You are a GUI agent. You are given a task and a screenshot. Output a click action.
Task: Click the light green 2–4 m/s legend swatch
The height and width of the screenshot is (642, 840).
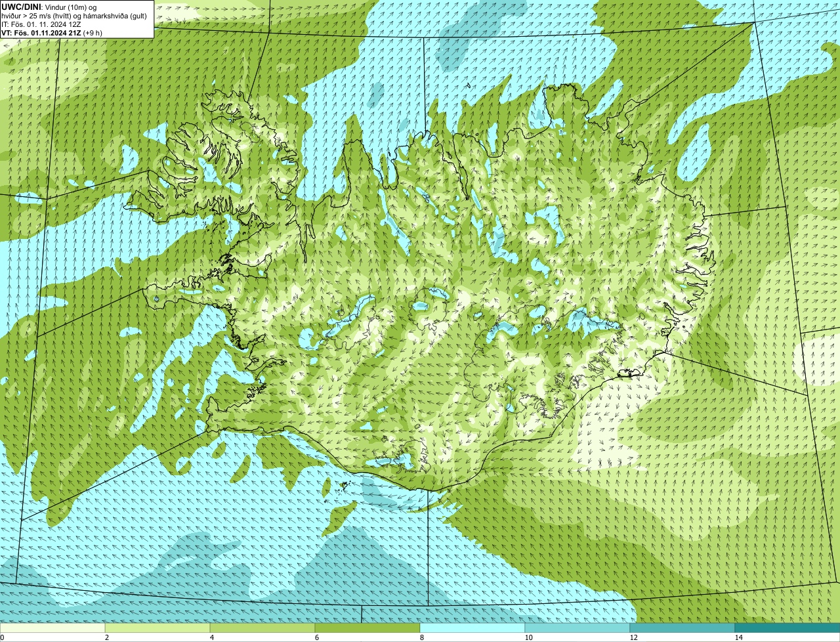click(157, 628)
